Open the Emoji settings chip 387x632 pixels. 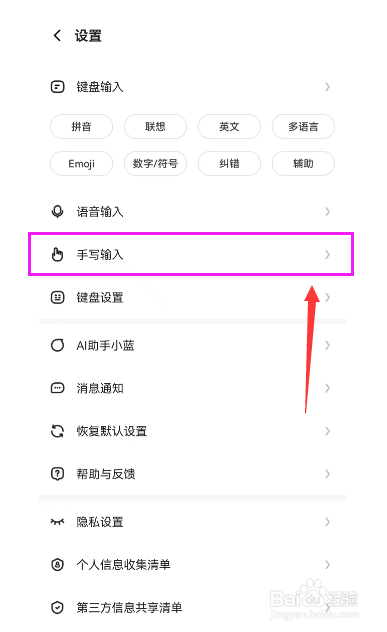[81, 164]
